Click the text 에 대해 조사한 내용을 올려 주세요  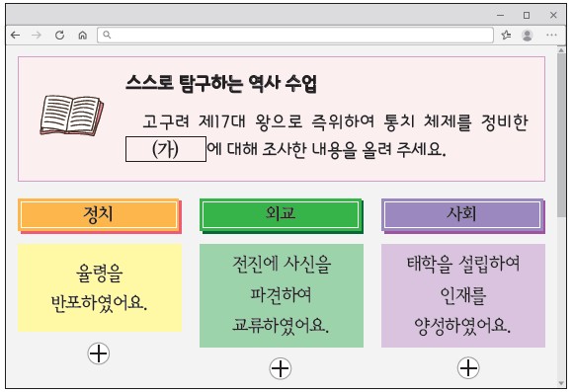click(326, 149)
